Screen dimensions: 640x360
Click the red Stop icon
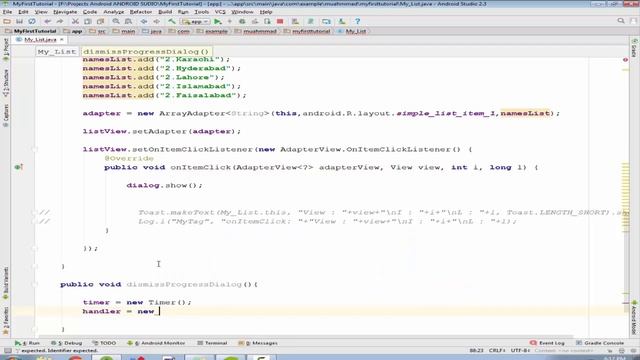pyautogui.click(x=280, y=21)
